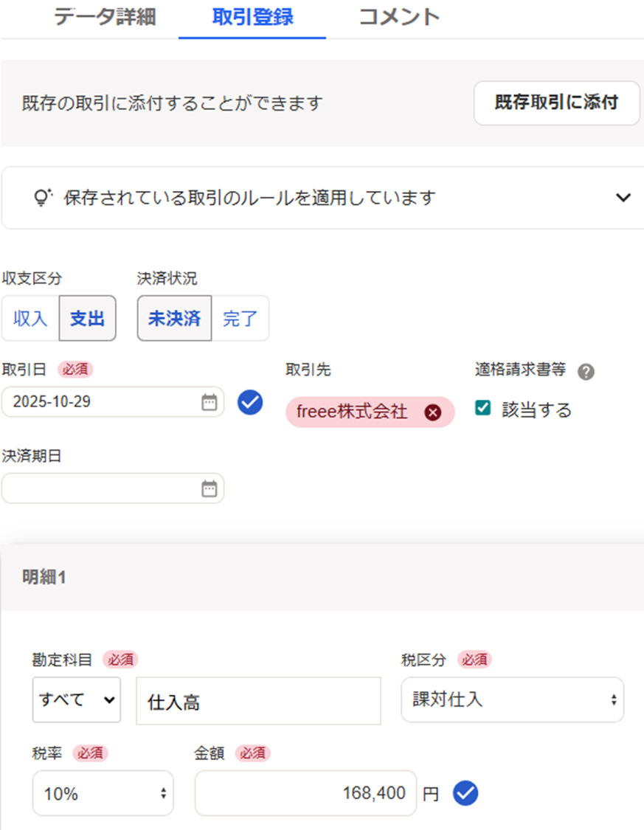This screenshot has width=644, height=830.
Task: Open すべて account category dropdown
Action: coord(77,699)
